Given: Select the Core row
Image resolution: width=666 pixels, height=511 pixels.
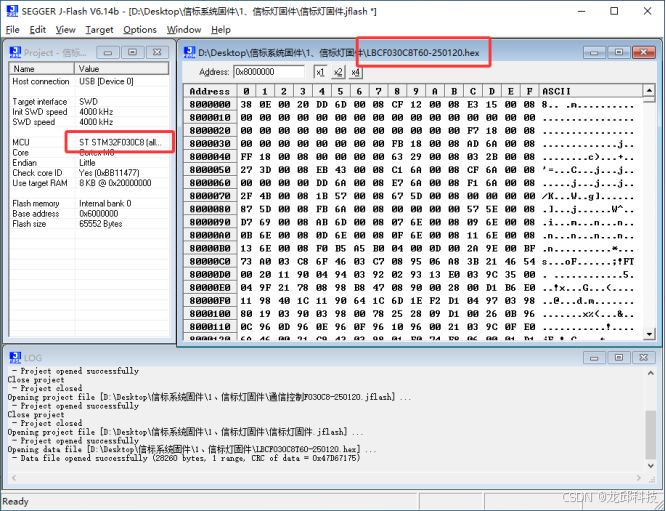Looking at the screenshot, I should coord(89,152).
